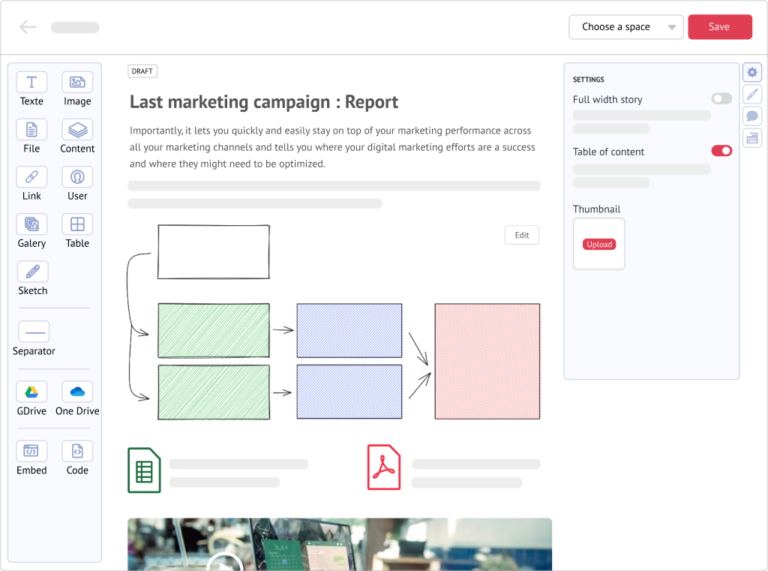
Task: Open the settings gear side tab
Action: point(752,73)
